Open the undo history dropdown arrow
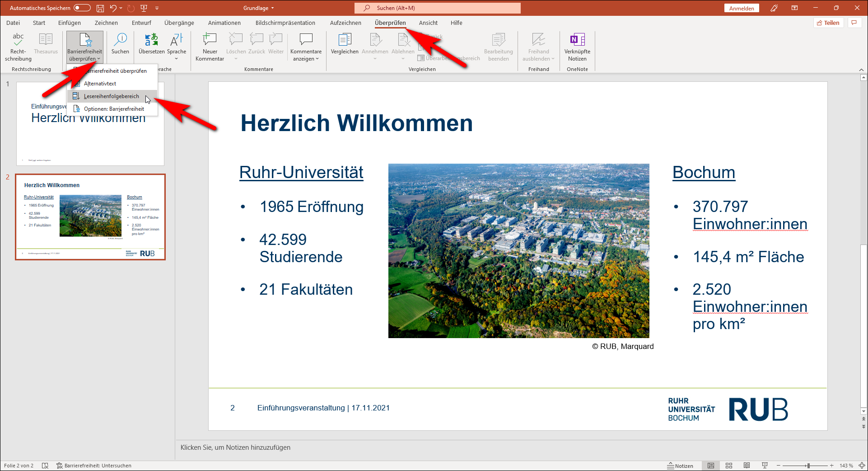868x471 pixels. (121, 8)
